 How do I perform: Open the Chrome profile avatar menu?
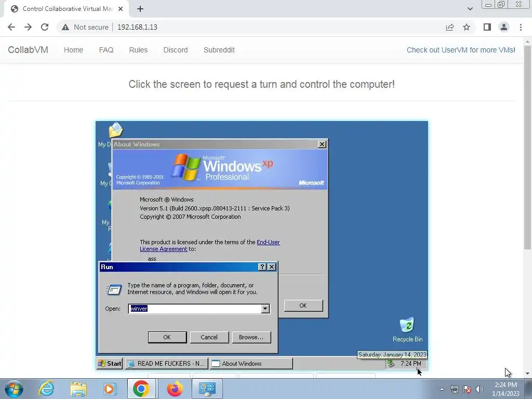pos(504,27)
